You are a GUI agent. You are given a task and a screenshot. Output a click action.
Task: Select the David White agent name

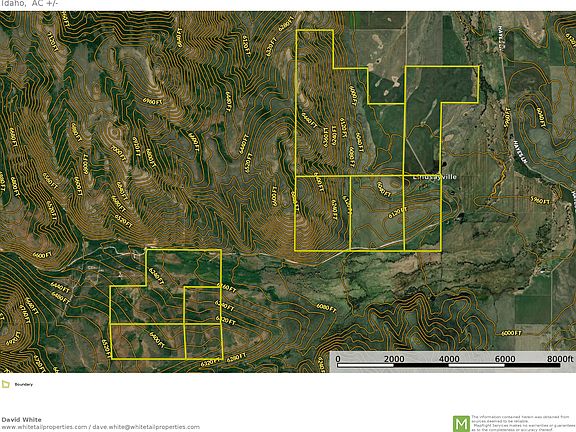coord(21,420)
